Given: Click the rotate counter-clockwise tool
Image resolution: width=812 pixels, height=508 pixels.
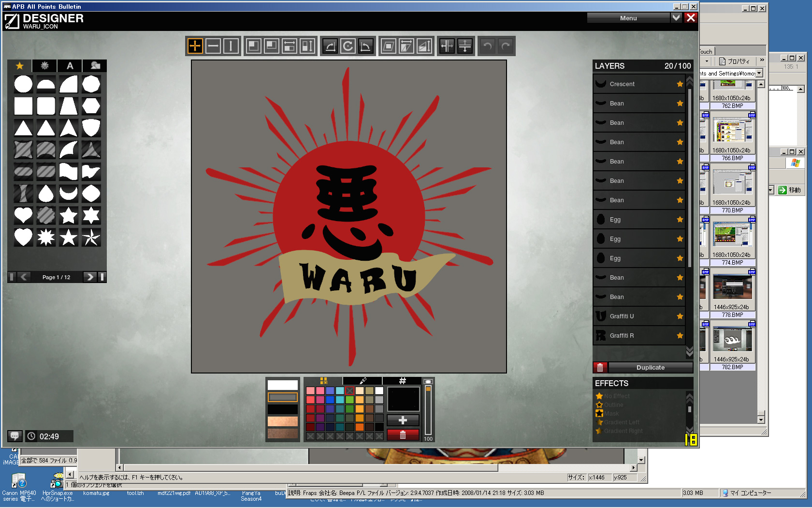Looking at the screenshot, I should coord(366,46).
